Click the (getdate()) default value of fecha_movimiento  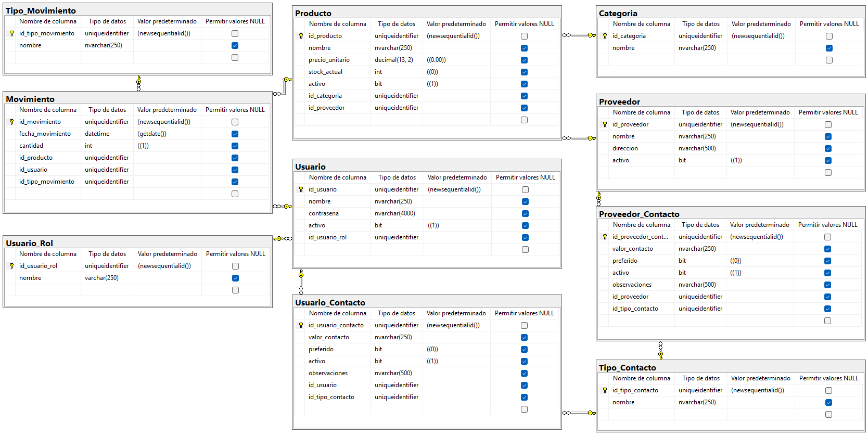[152, 134]
